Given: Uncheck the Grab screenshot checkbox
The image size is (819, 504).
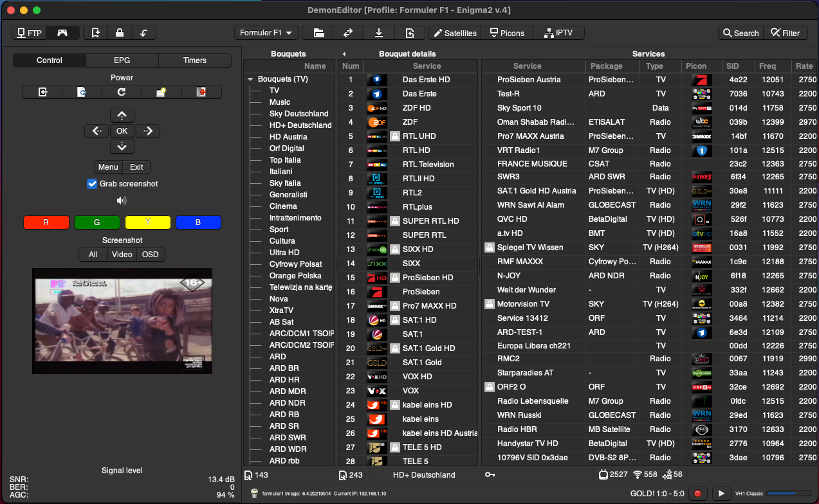Looking at the screenshot, I should pyautogui.click(x=92, y=184).
